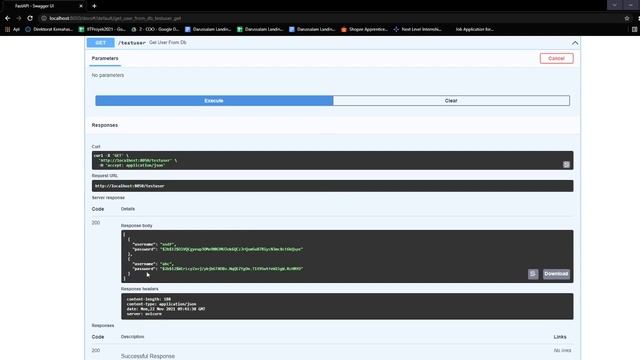Click the Responses section heading
Image resolution: width=640 pixels, height=360 pixels.
pyautogui.click(x=104, y=125)
